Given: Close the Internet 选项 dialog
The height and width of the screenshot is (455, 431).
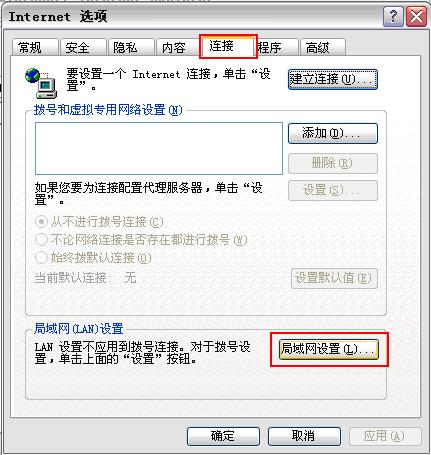Looking at the screenshot, I should [416, 16].
